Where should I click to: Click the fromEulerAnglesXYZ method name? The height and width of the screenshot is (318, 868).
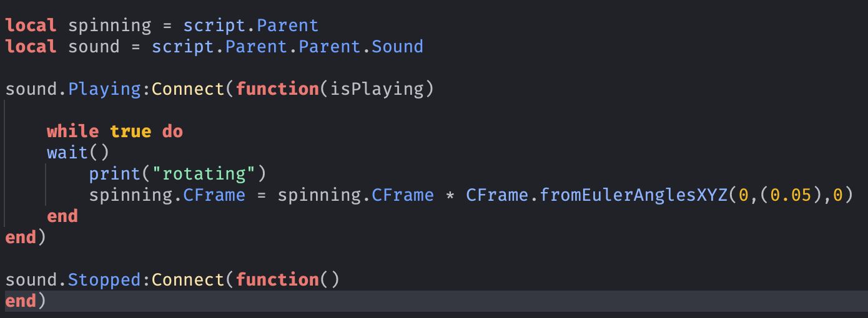634,195
